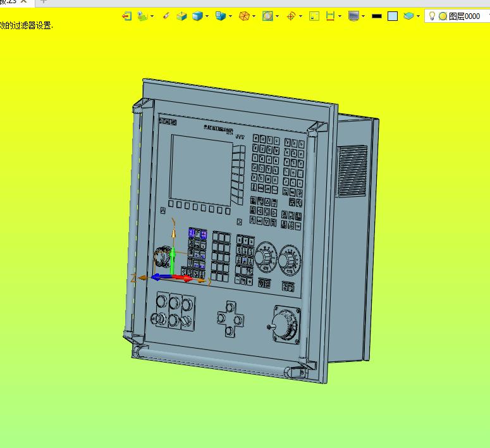Click the red crosshair target icon
Image resolution: width=490 pixels, height=448 pixels.
(x=291, y=16)
